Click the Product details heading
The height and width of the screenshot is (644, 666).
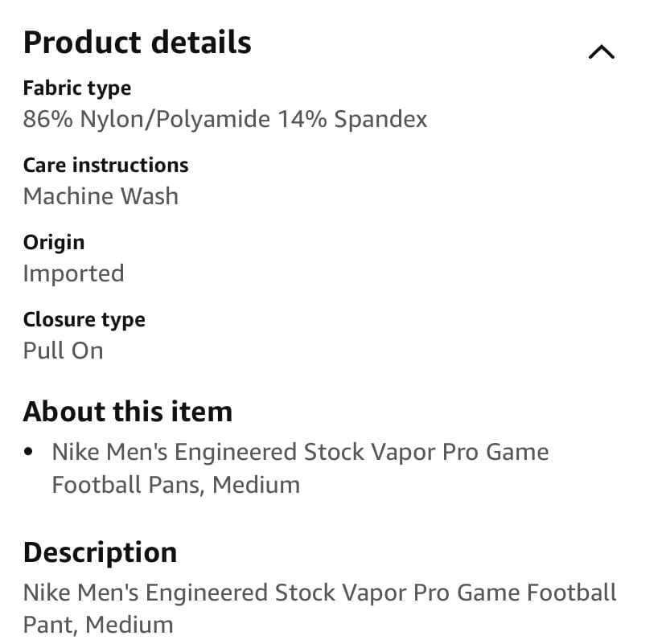pos(138,43)
